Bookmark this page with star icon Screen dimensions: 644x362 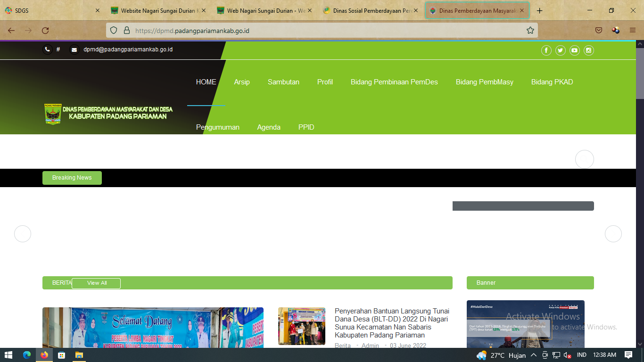530,30
